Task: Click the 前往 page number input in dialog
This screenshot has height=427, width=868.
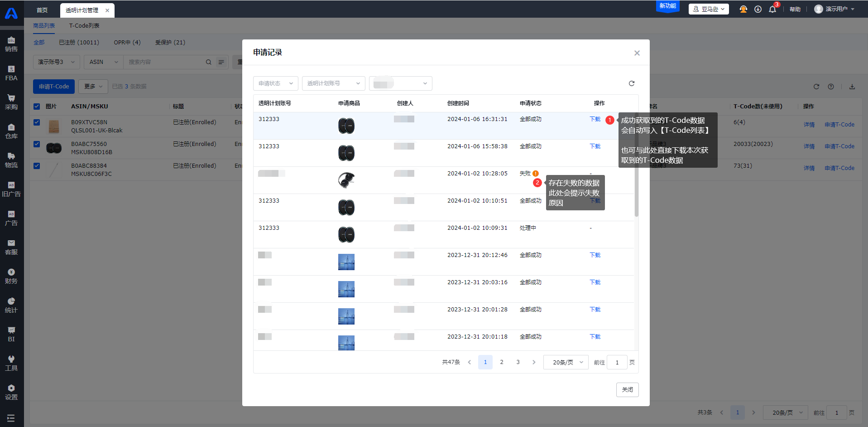Action: 617,362
